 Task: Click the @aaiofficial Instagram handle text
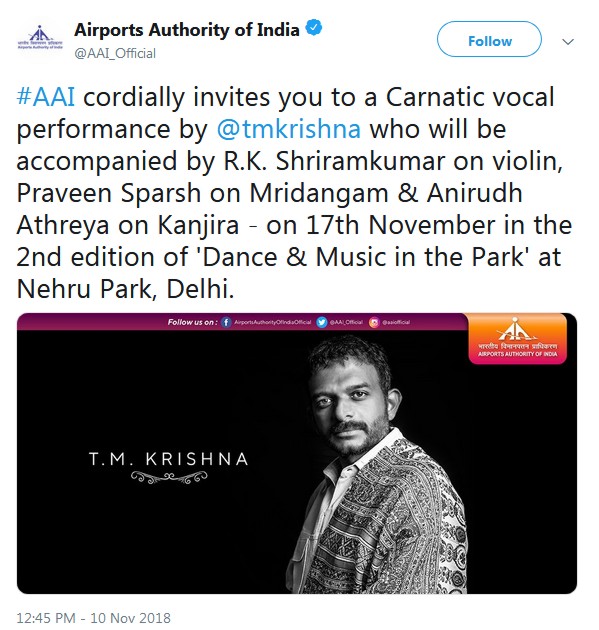pyautogui.click(x=396, y=322)
